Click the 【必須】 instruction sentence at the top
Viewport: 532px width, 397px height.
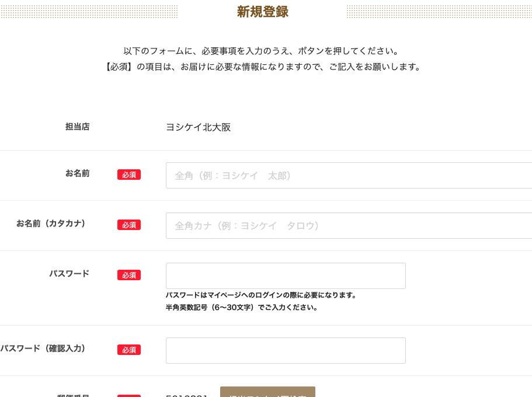point(262,67)
